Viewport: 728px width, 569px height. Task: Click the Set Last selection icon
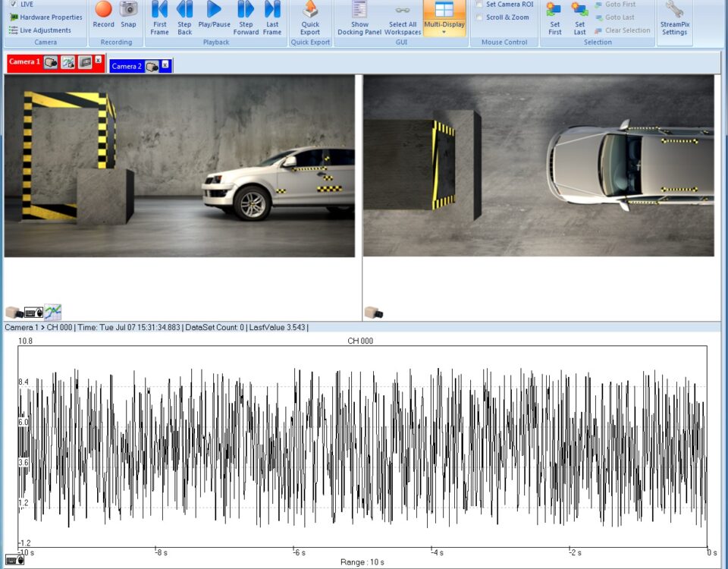pos(580,11)
